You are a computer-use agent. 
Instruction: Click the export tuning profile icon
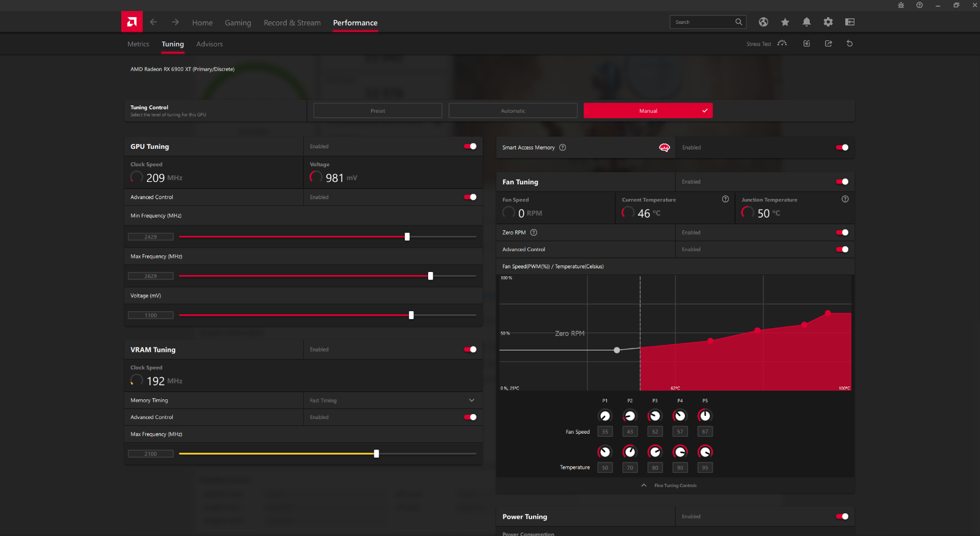[829, 43]
